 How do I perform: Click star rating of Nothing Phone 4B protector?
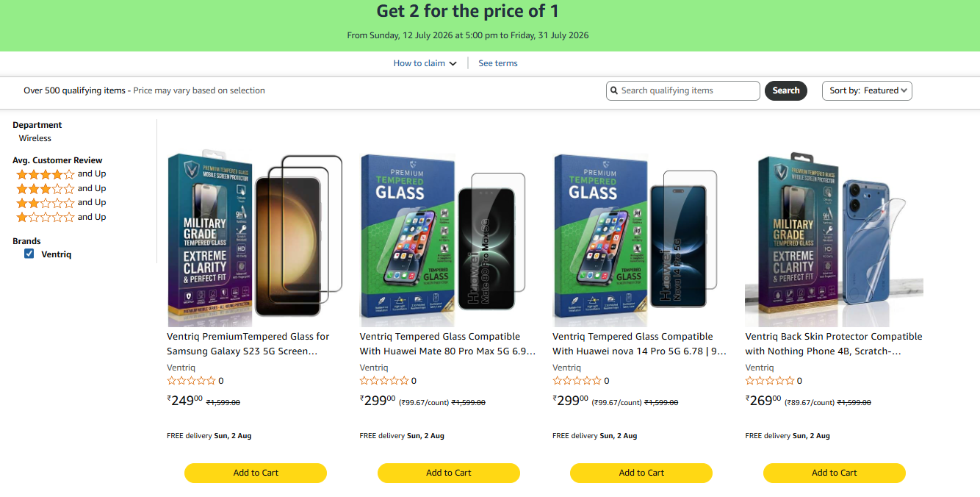click(x=770, y=381)
